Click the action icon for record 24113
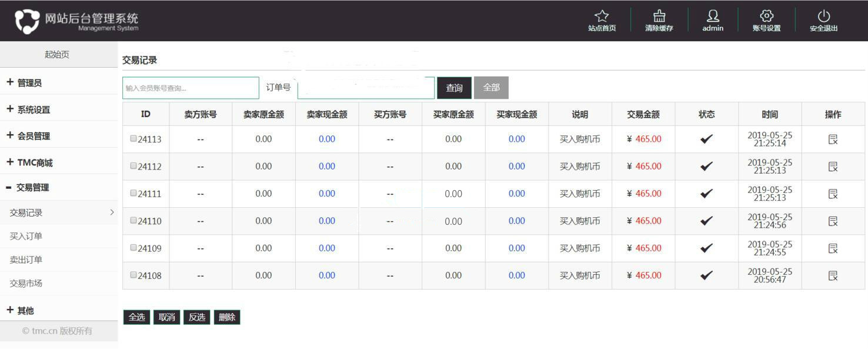This screenshot has height=349, width=868. click(x=833, y=139)
